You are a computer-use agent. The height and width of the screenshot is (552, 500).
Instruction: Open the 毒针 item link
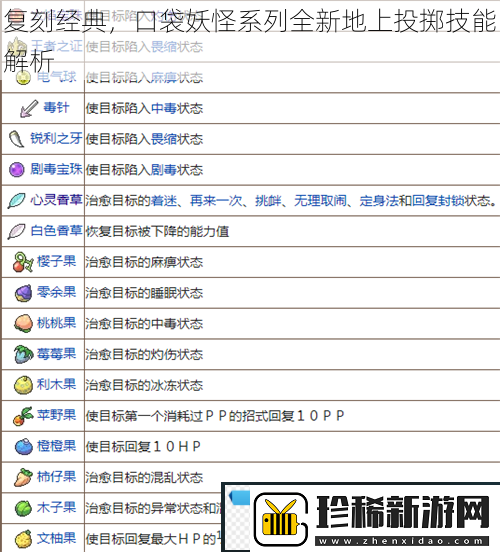tap(56, 107)
